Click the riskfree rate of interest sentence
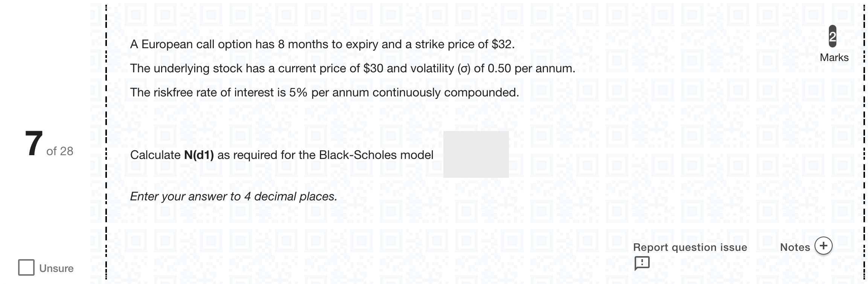 [324, 93]
